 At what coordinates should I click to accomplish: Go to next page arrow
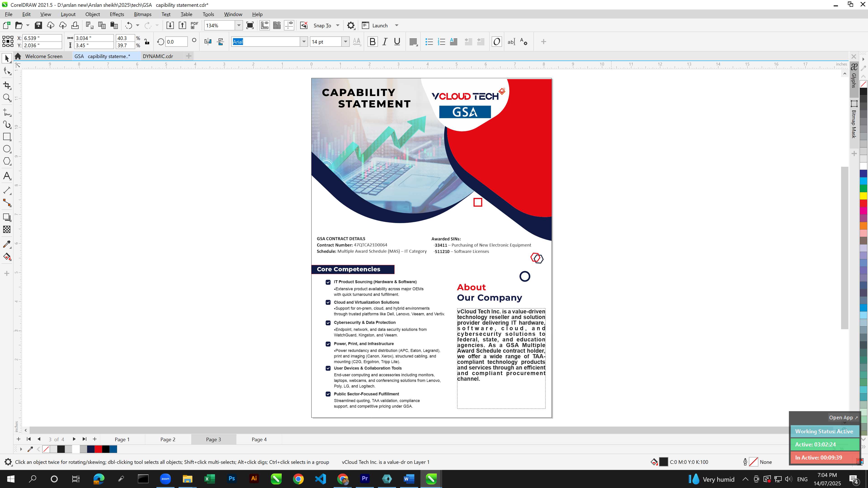coord(74,439)
